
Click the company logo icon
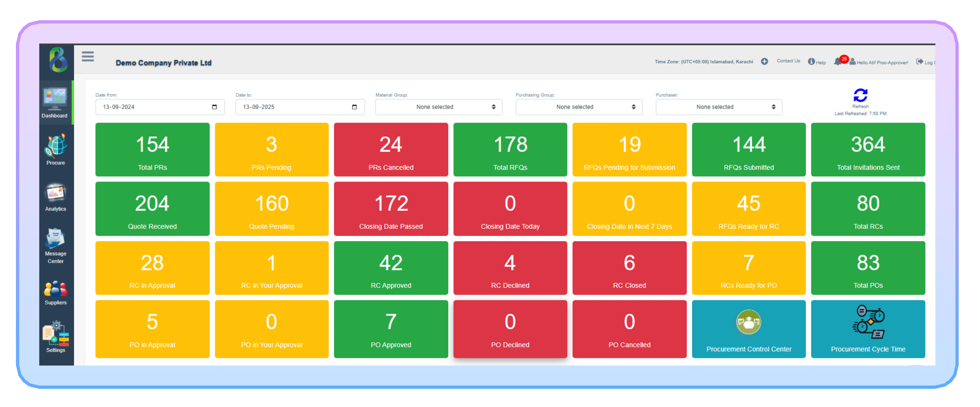(58, 60)
